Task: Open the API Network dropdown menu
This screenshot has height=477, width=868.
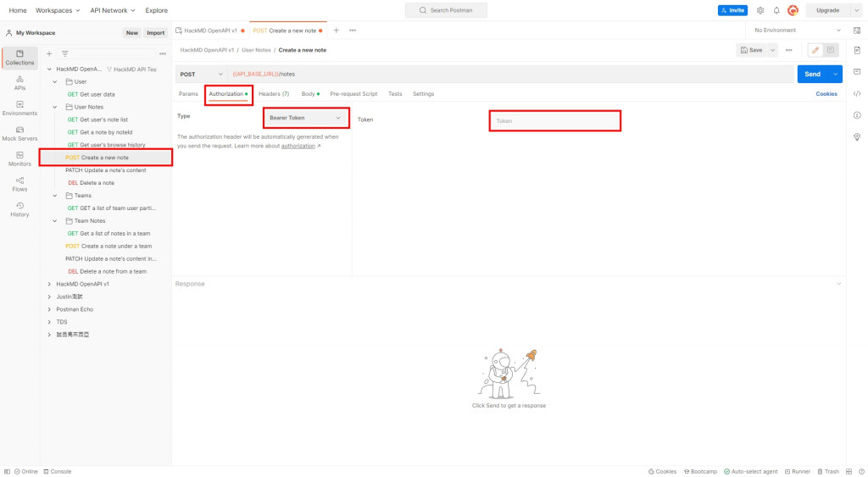Action: (113, 10)
